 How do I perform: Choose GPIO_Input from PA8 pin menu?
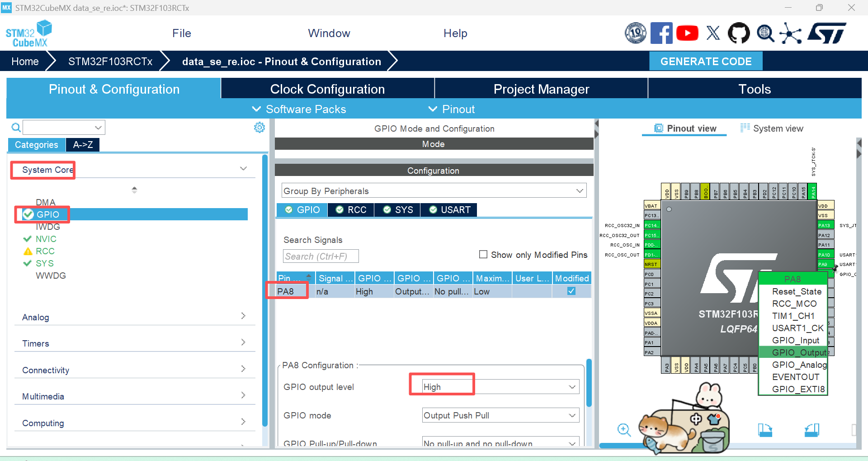pos(796,340)
